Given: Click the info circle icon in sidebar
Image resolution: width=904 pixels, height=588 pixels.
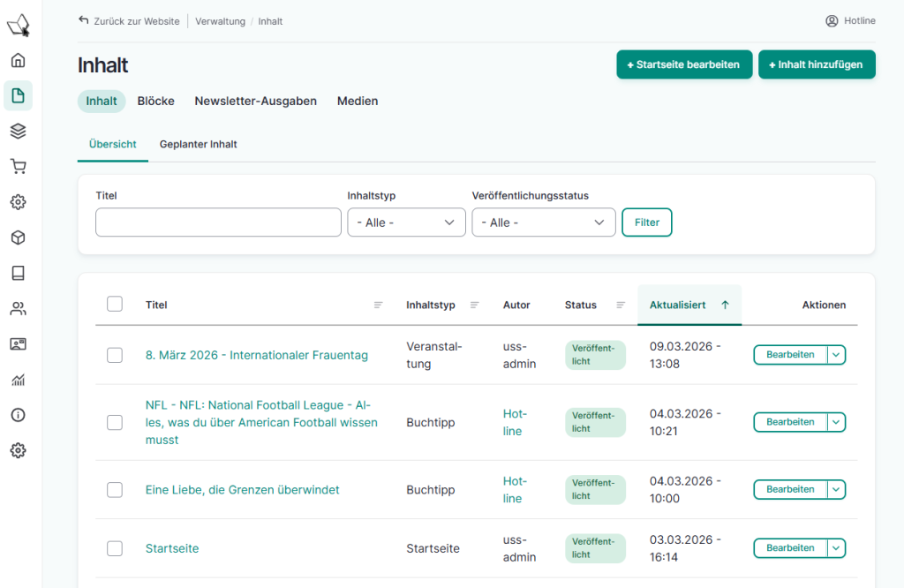Looking at the screenshot, I should point(18,415).
